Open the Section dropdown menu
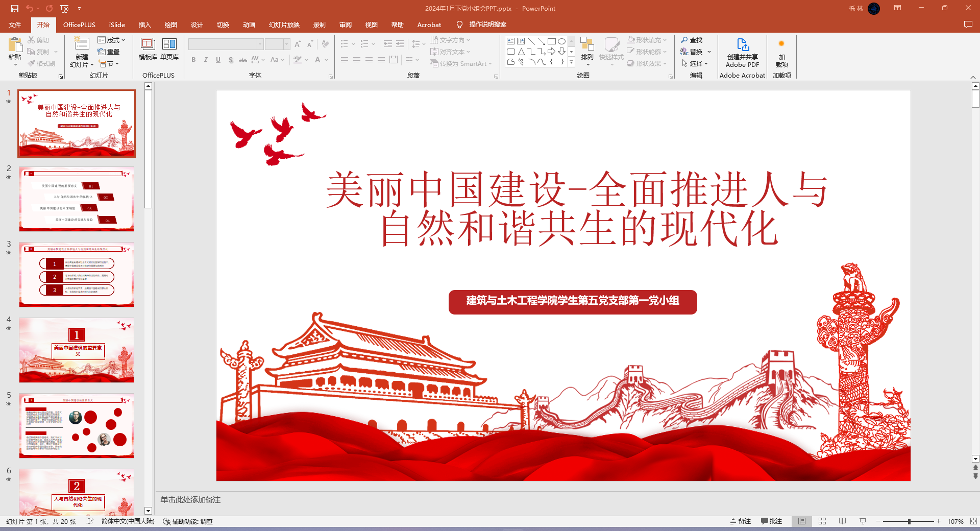This screenshot has height=531, width=980. click(110, 64)
